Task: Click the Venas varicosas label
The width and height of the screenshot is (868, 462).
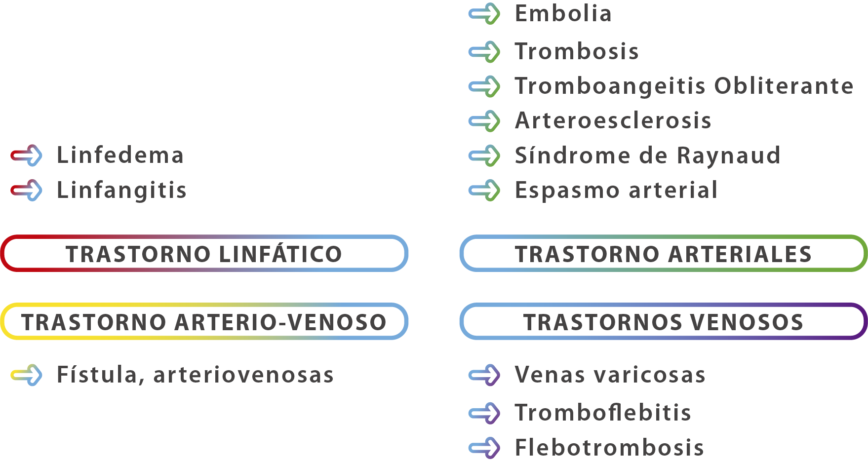Action: [610, 375]
